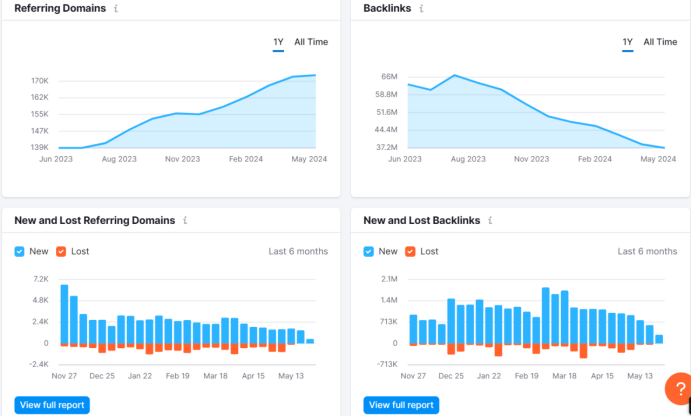692x416 pixels.
Task: Switch Referring Domains chart to All Time
Action: coord(311,42)
